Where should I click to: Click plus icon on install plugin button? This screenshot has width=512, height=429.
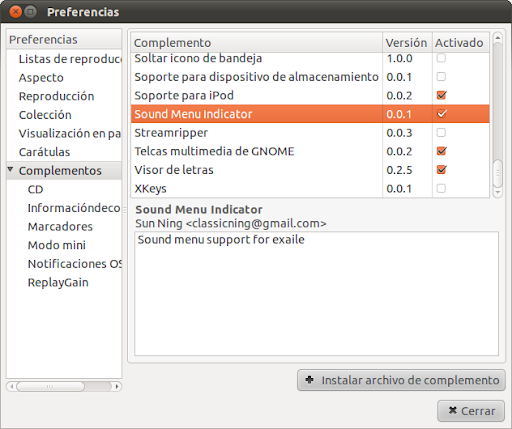(x=309, y=380)
